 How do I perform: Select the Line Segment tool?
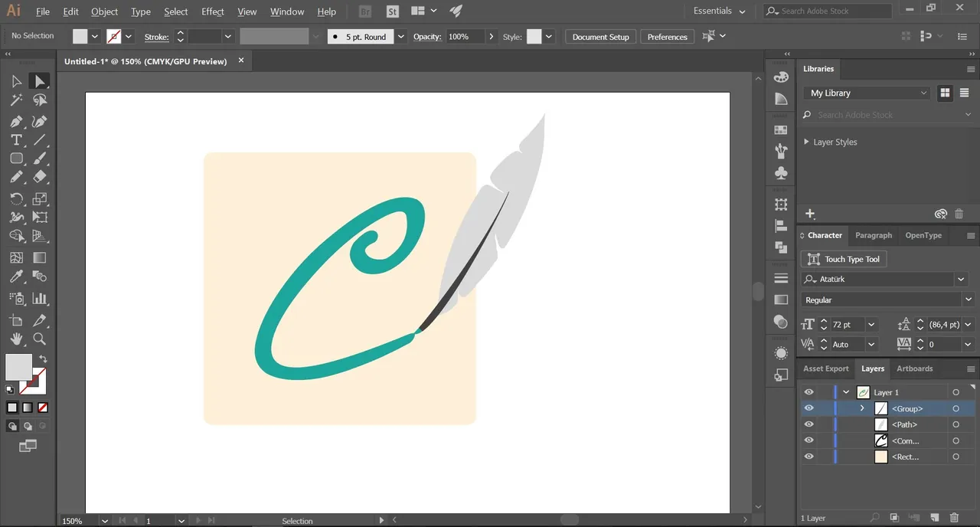(40, 140)
